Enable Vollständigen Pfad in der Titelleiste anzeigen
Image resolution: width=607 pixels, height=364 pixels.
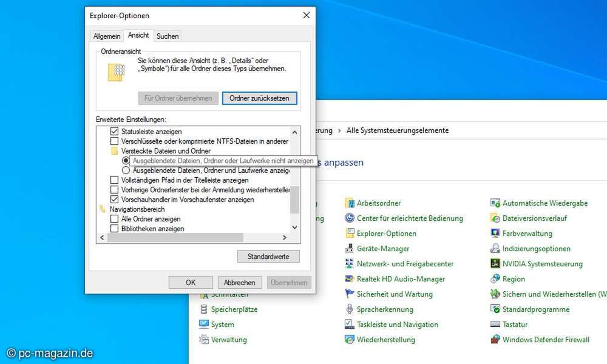[114, 180]
